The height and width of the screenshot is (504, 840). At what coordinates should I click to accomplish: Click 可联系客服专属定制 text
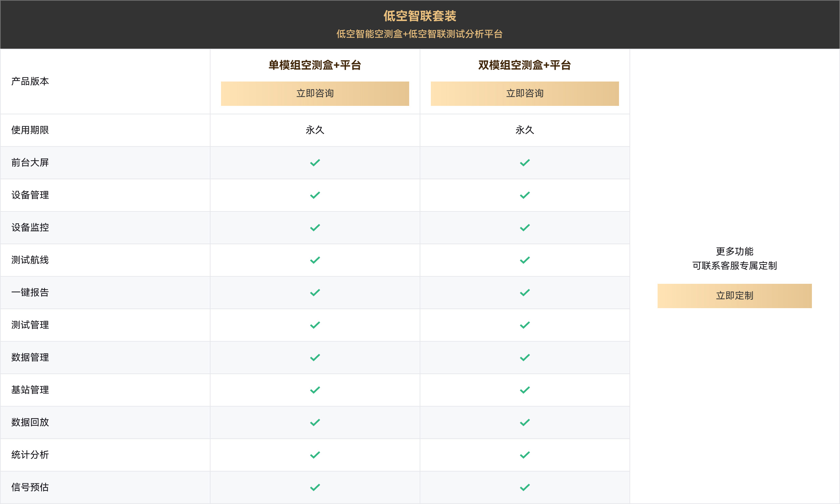pyautogui.click(x=734, y=266)
